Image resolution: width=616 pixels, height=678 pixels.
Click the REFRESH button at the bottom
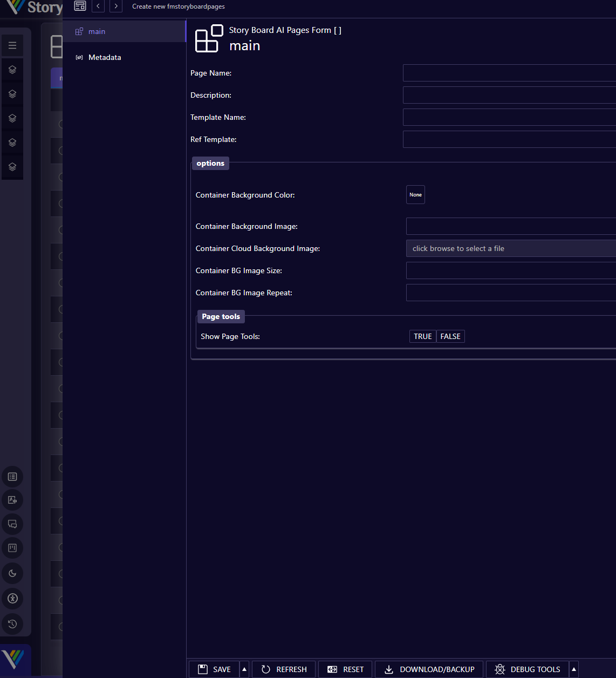[x=284, y=669]
